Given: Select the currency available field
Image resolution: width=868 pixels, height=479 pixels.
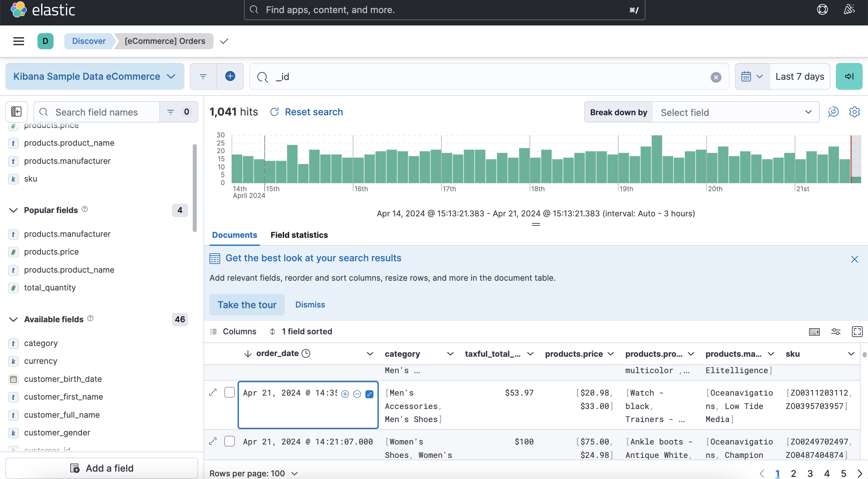Looking at the screenshot, I should [40, 361].
